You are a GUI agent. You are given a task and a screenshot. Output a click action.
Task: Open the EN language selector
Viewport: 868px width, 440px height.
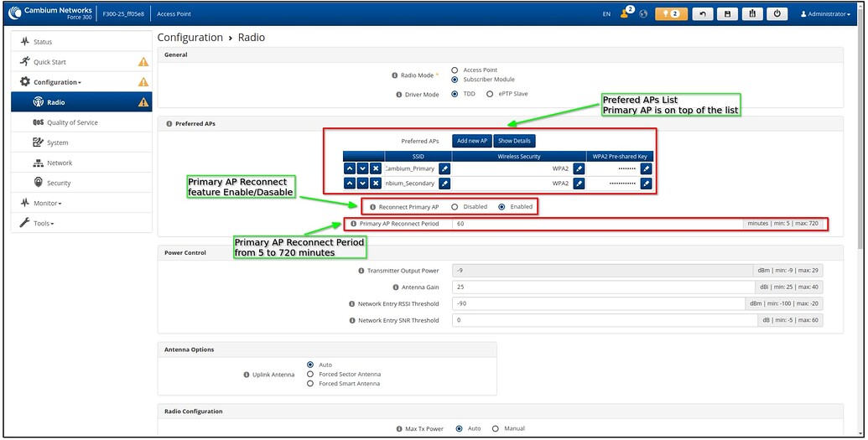coord(606,14)
